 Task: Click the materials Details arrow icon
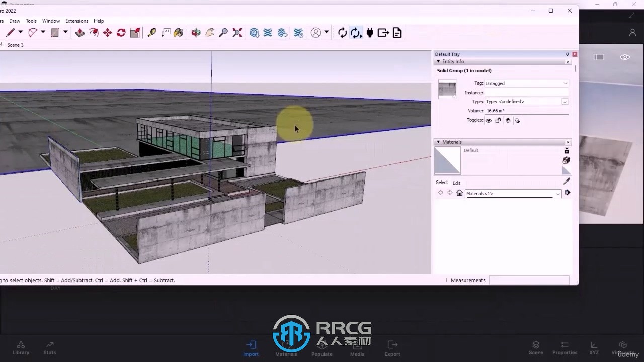(x=568, y=193)
